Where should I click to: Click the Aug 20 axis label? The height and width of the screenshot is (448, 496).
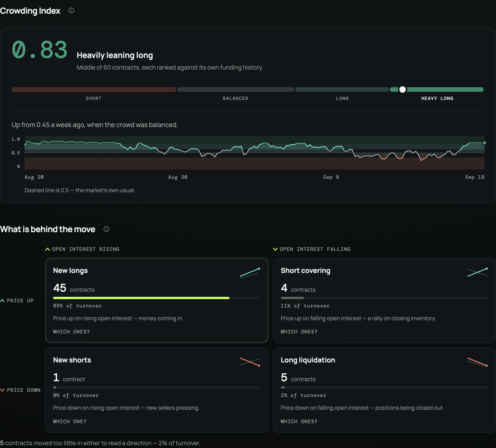34,177
